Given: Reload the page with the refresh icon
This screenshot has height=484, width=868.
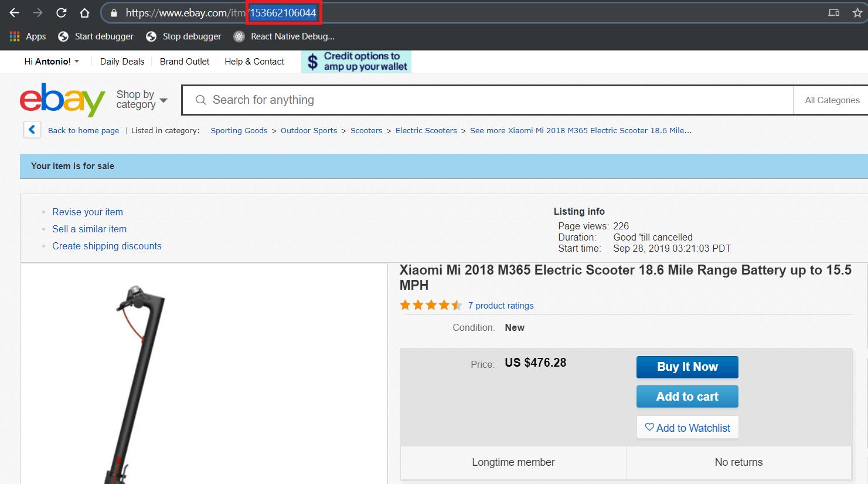Looking at the screenshot, I should [61, 12].
